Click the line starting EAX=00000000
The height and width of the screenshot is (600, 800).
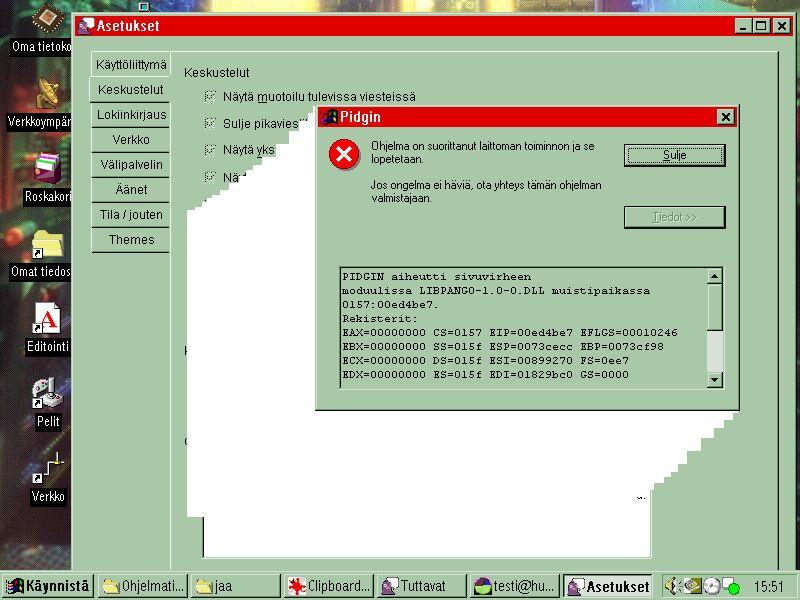point(510,333)
